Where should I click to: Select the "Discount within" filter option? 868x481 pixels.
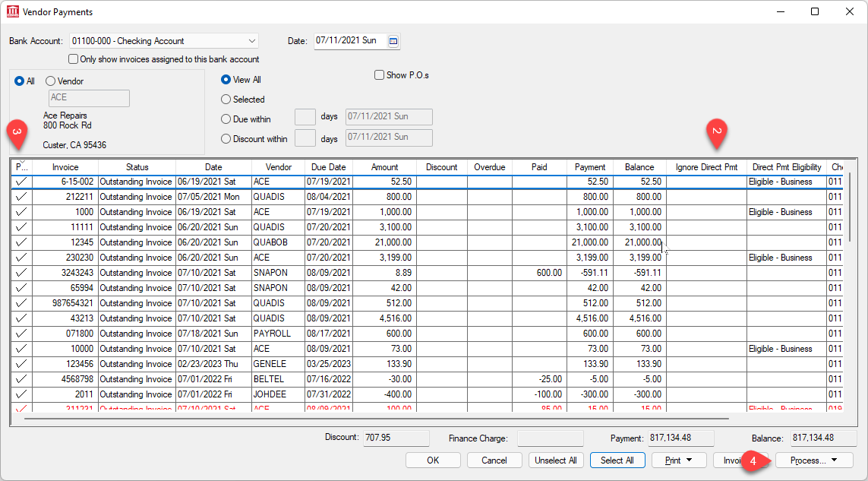pos(228,138)
